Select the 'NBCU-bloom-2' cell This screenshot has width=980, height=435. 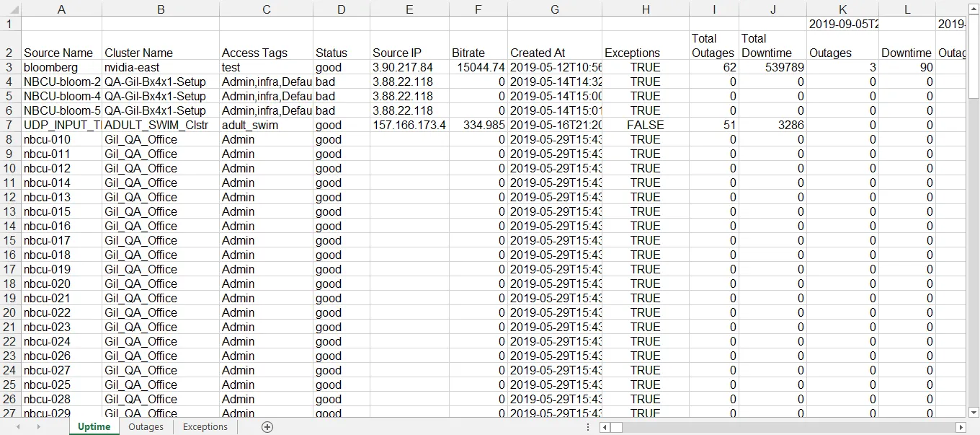(61, 82)
